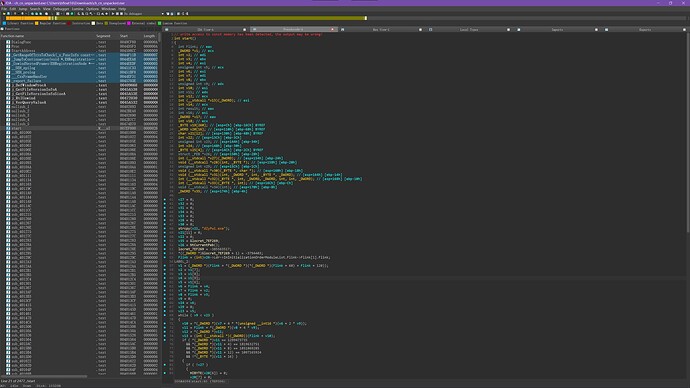Switch to the Local Types tab
This screenshot has width=690, height=388.
[469, 29]
